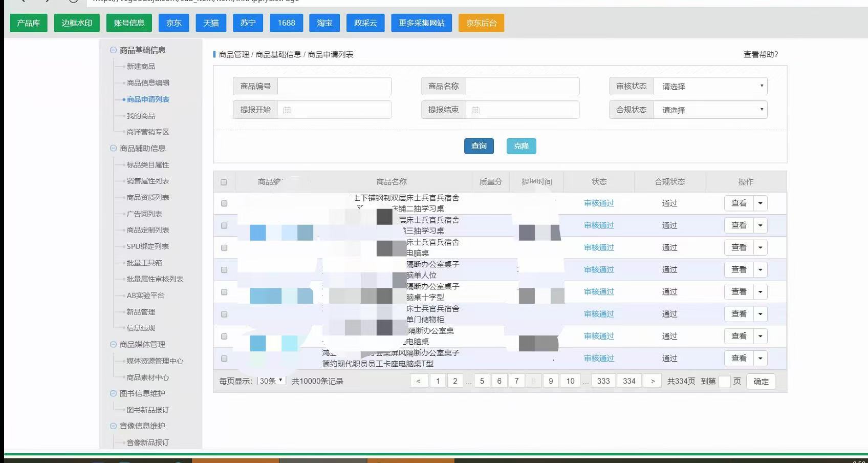Click the 克隆 button
The height and width of the screenshot is (463, 868).
coord(522,146)
